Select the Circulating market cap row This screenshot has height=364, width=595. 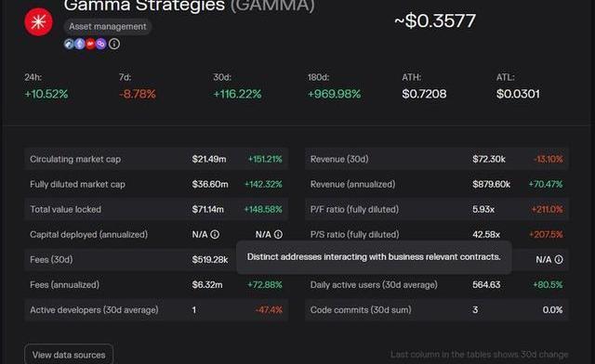(156, 159)
